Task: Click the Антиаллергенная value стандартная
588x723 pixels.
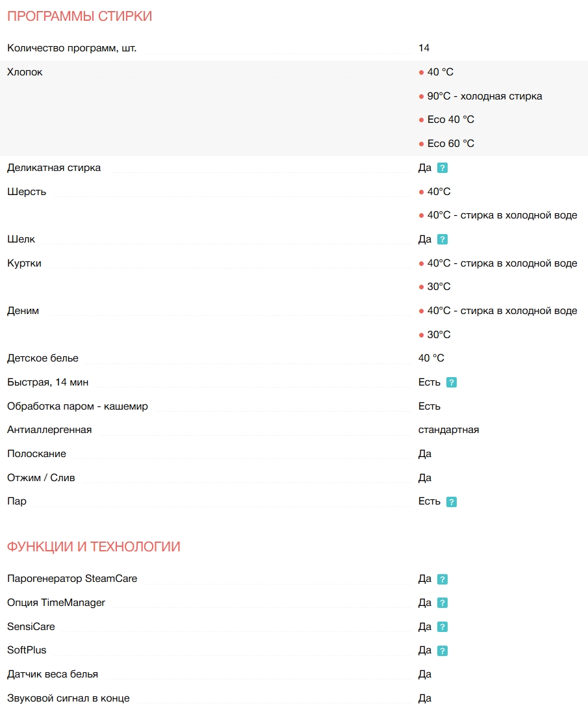Action: pos(448,430)
